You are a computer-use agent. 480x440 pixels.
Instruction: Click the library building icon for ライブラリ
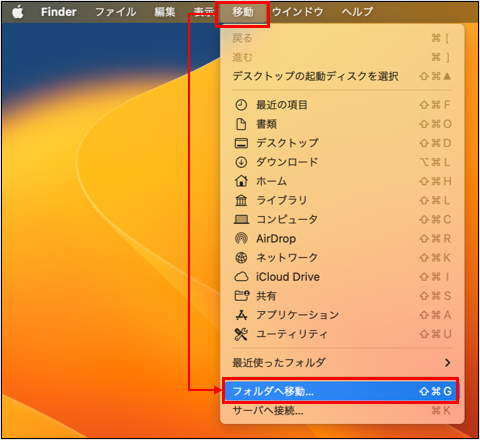pyautogui.click(x=241, y=200)
